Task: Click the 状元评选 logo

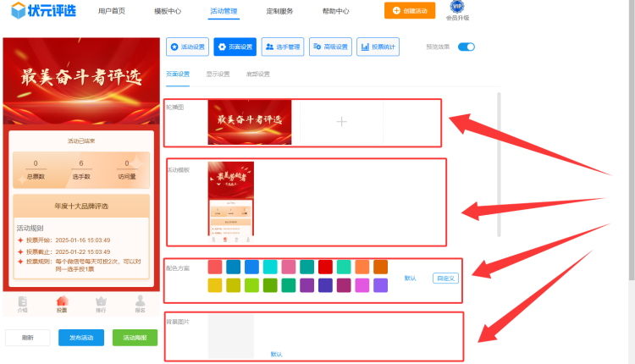Action: coord(43,10)
